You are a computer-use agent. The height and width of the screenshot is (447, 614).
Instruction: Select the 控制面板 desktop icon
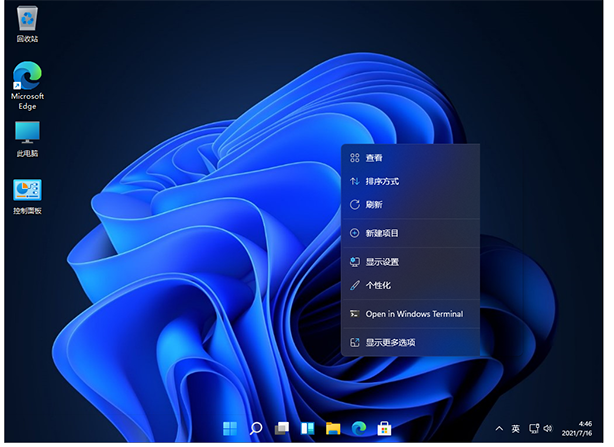(x=27, y=191)
